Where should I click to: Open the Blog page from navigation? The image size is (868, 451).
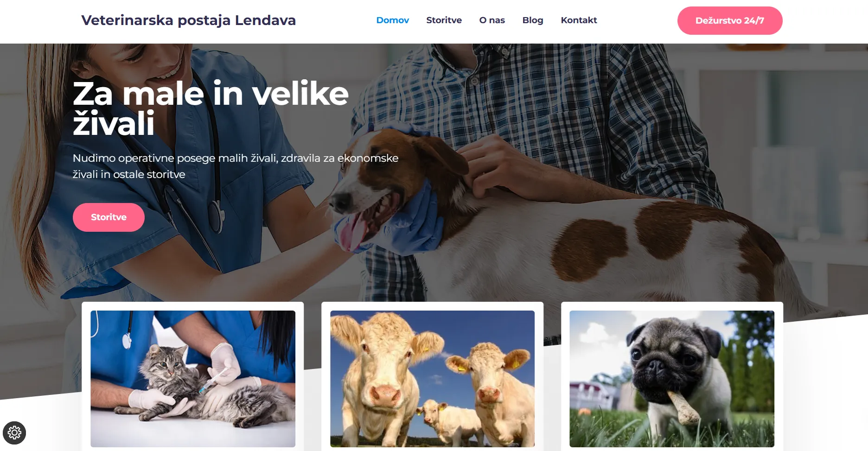click(x=533, y=20)
